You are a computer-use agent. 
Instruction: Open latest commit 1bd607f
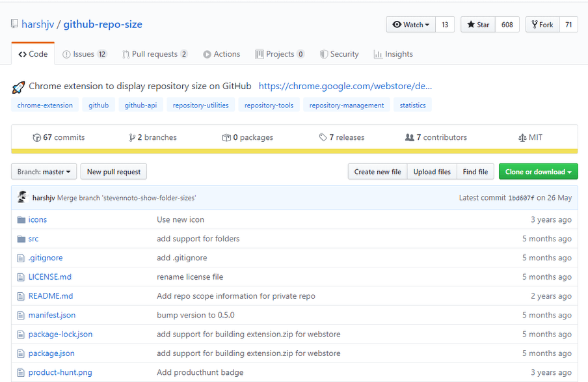(x=521, y=198)
